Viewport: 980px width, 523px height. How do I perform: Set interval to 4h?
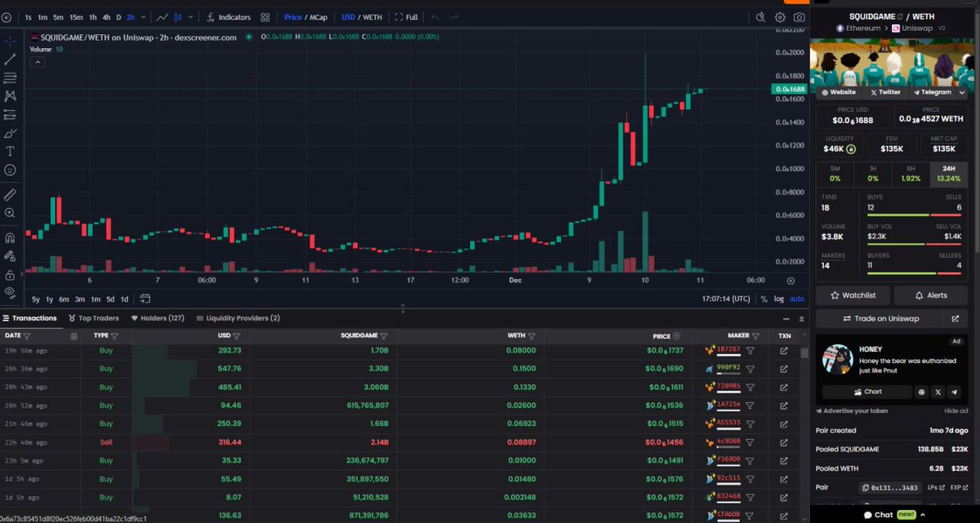pos(106,17)
